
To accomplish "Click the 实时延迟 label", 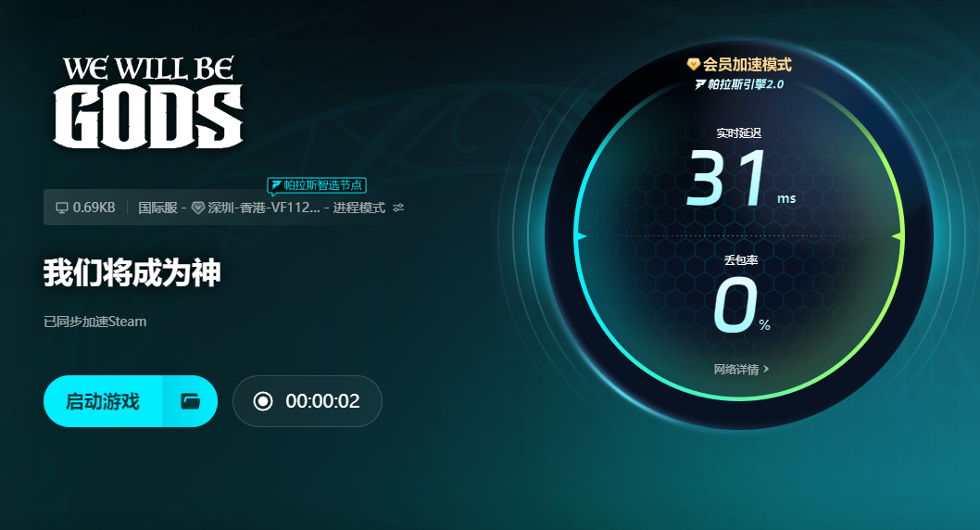I will (x=739, y=132).
